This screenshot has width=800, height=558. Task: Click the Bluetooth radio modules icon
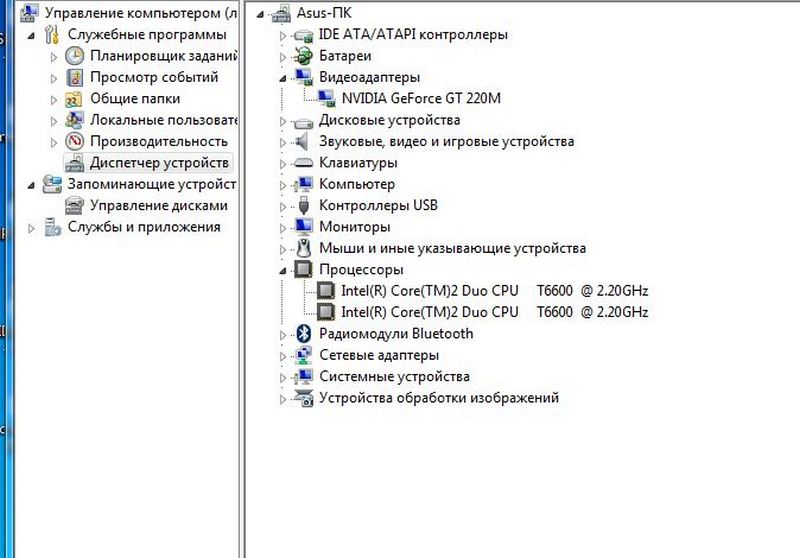(x=304, y=334)
